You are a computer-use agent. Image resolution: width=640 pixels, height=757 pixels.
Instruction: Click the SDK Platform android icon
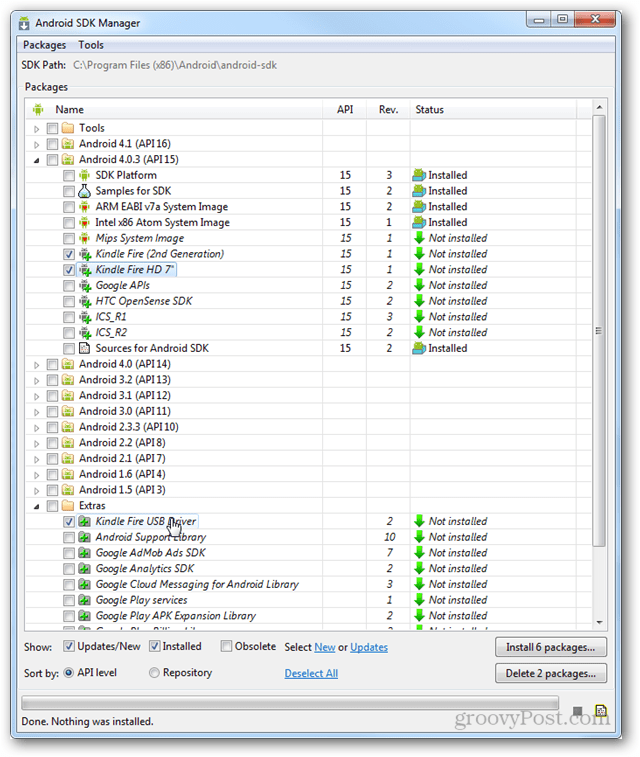click(x=84, y=175)
